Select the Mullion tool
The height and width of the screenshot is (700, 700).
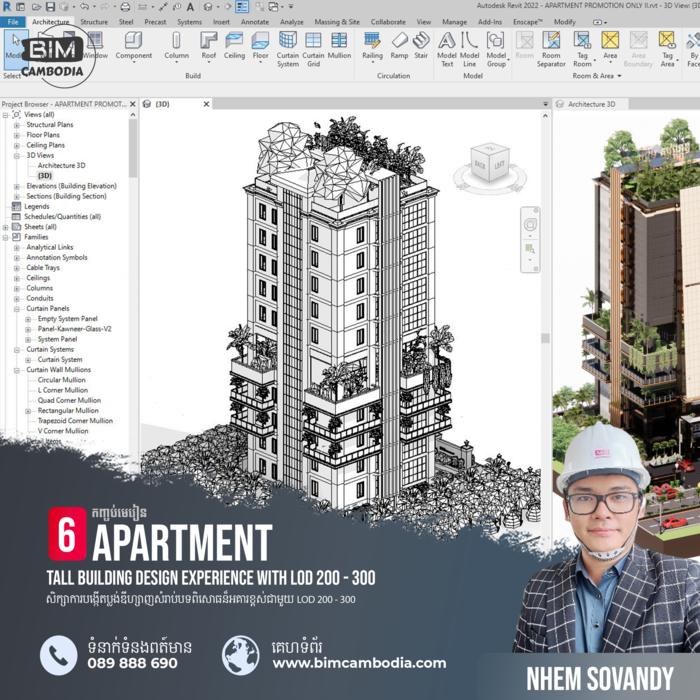coord(339,47)
